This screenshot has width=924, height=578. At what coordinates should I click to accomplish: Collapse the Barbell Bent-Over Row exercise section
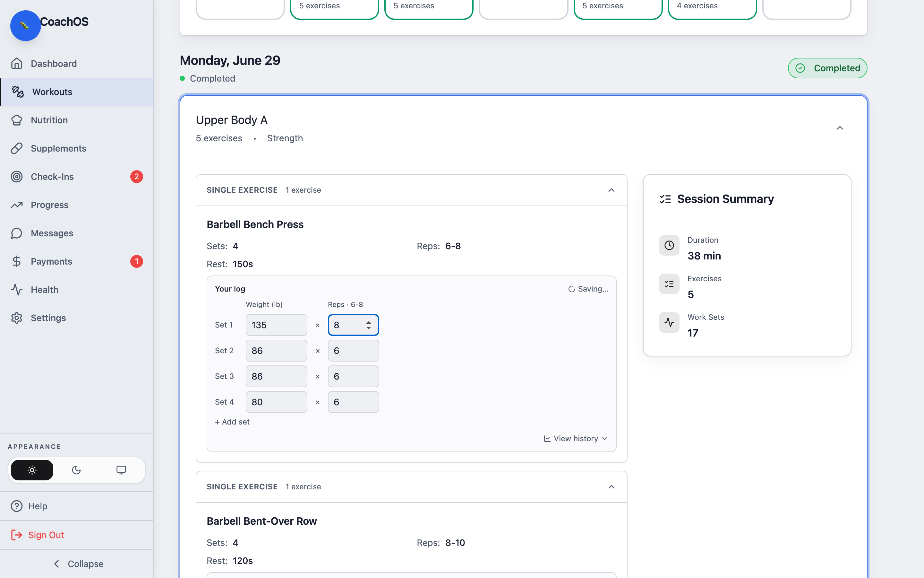coord(612,487)
